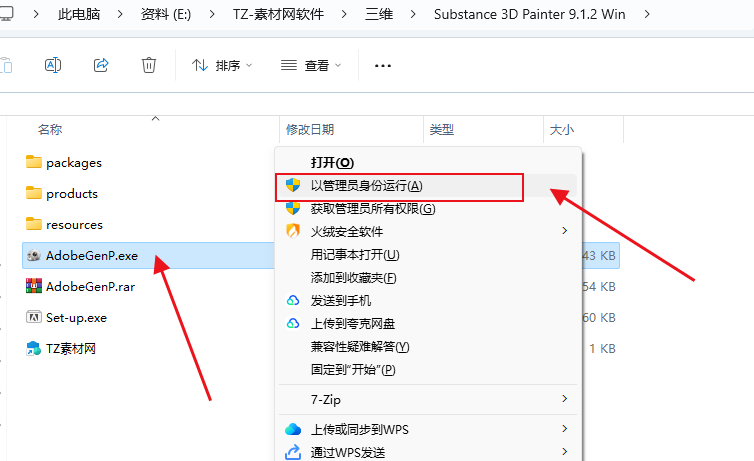Click the Rename toolbar icon
Viewport: 754px width, 461px height.
click(x=53, y=65)
